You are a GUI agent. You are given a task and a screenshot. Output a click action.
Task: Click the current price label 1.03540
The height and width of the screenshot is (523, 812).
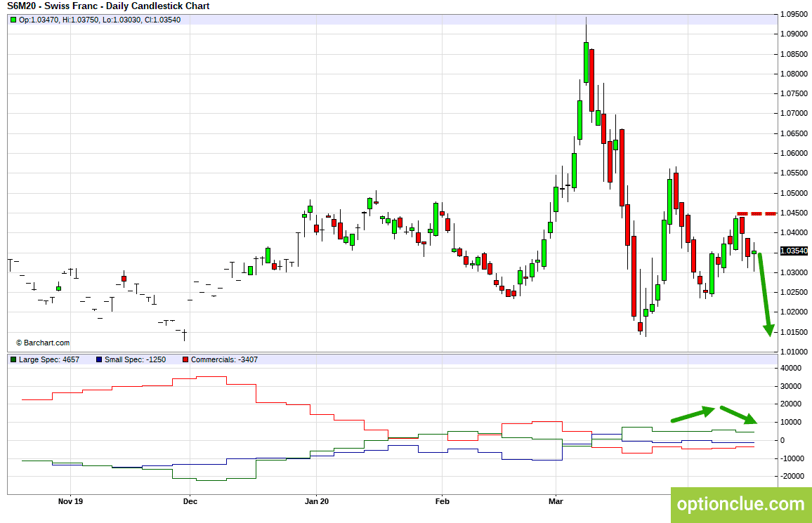[794, 251]
